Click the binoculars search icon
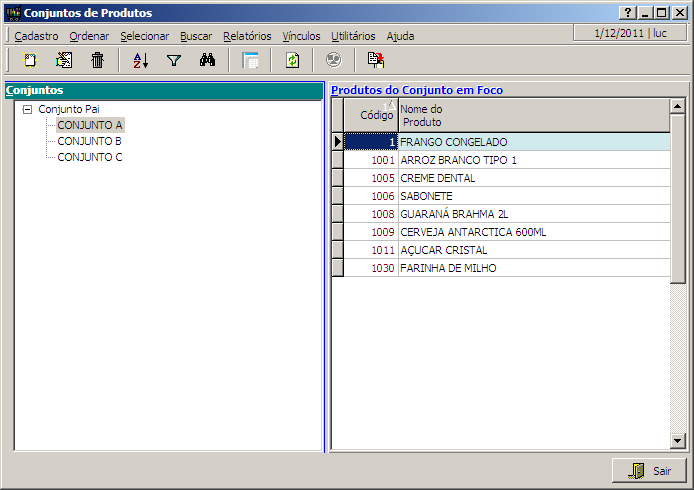This screenshot has height=490, width=694. click(x=208, y=60)
